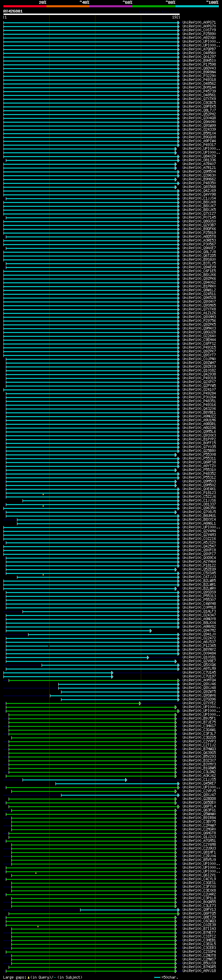This screenshot has width=222, height=980.
Task: Open hit UniRef100_B0M1A4
Action: point(199,87)
